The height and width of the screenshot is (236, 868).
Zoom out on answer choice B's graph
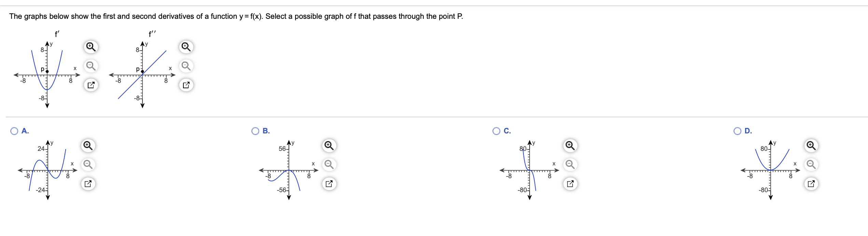pyautogui.click(x=328, y=165)
